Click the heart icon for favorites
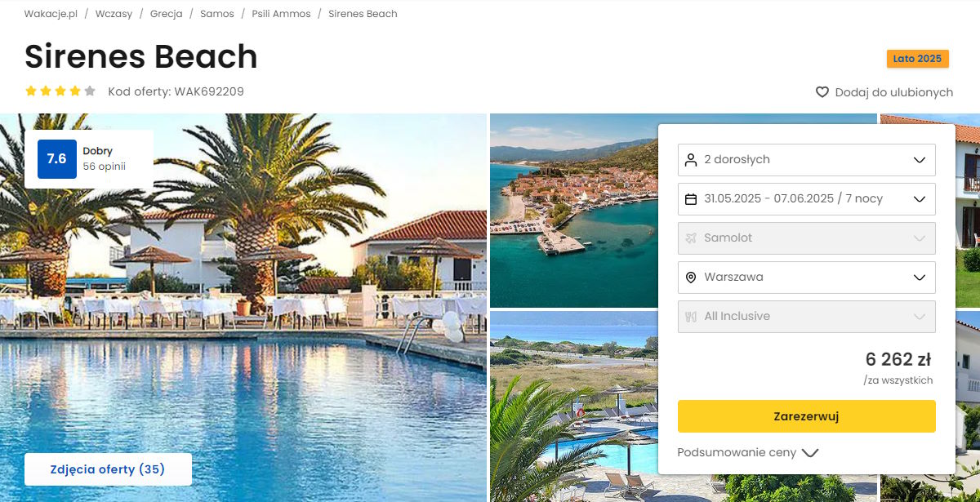 (822, 92)
